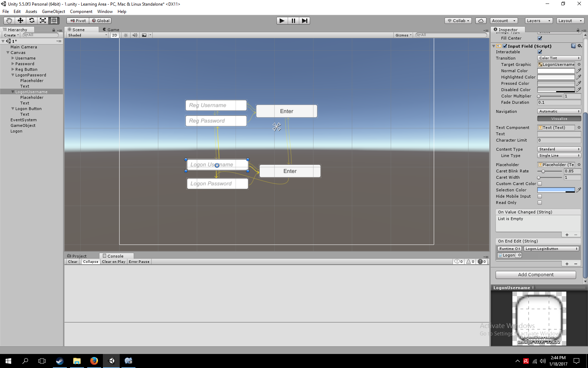Lock the Inspector panel
588x368 pixels.
578,30
